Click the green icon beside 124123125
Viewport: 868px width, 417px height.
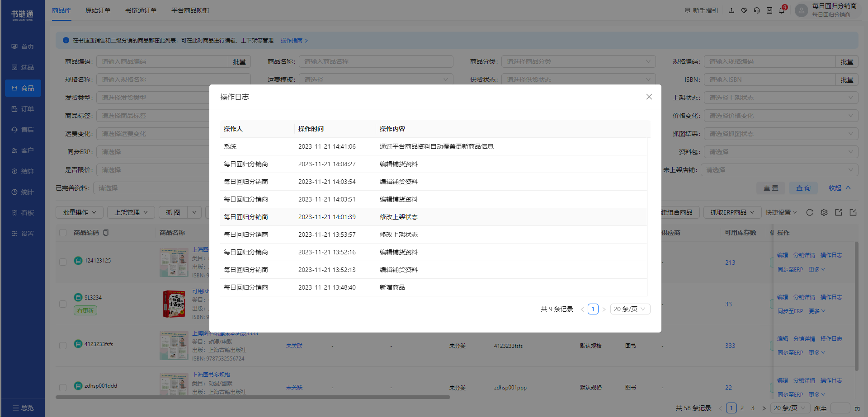[78, 261]
